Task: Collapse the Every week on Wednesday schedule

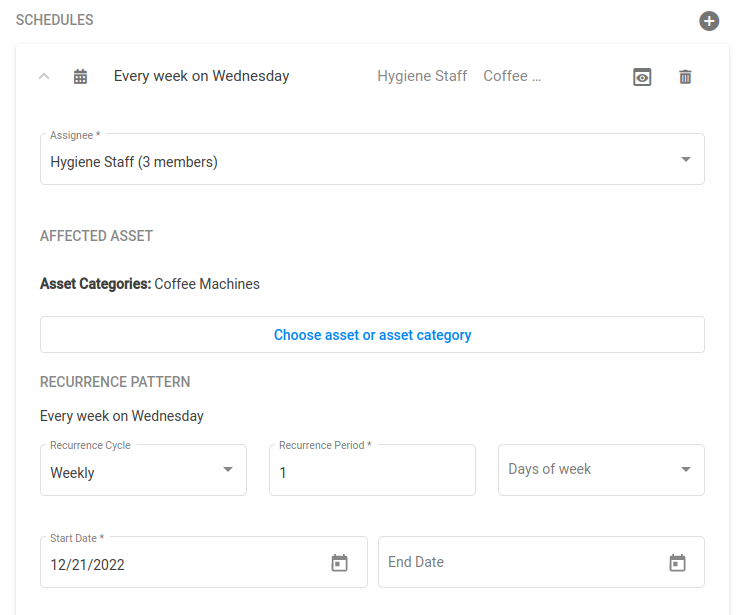Action: [x=44, y=76]
